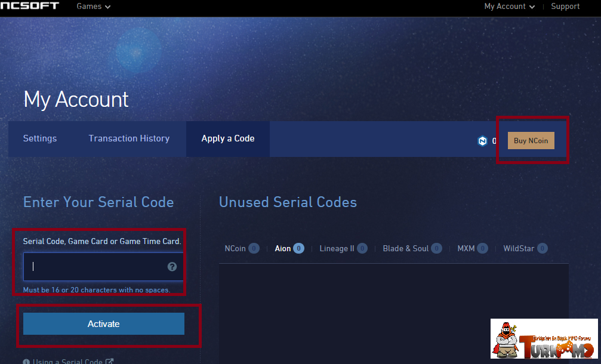Click the info icon beside Using a Serial Code
The image size is (601, 364).
tap(26, 362)
